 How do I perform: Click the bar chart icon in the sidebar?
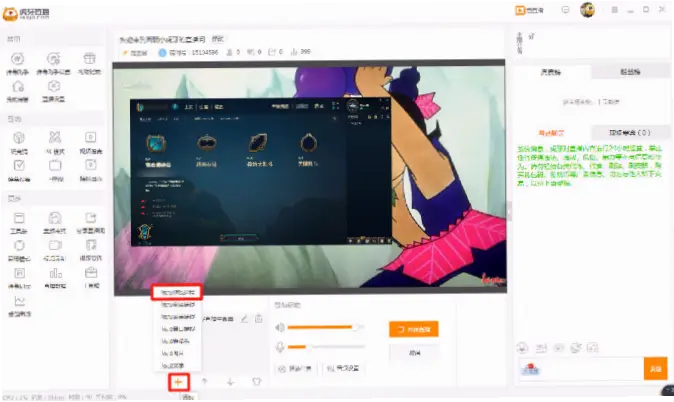(55, 273)
